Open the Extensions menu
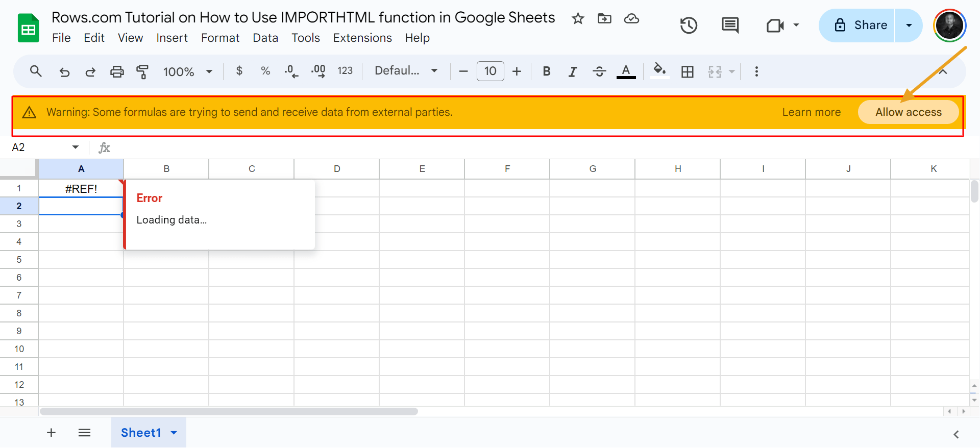This screenshot has width=980, height=448. tap(362, 38)
